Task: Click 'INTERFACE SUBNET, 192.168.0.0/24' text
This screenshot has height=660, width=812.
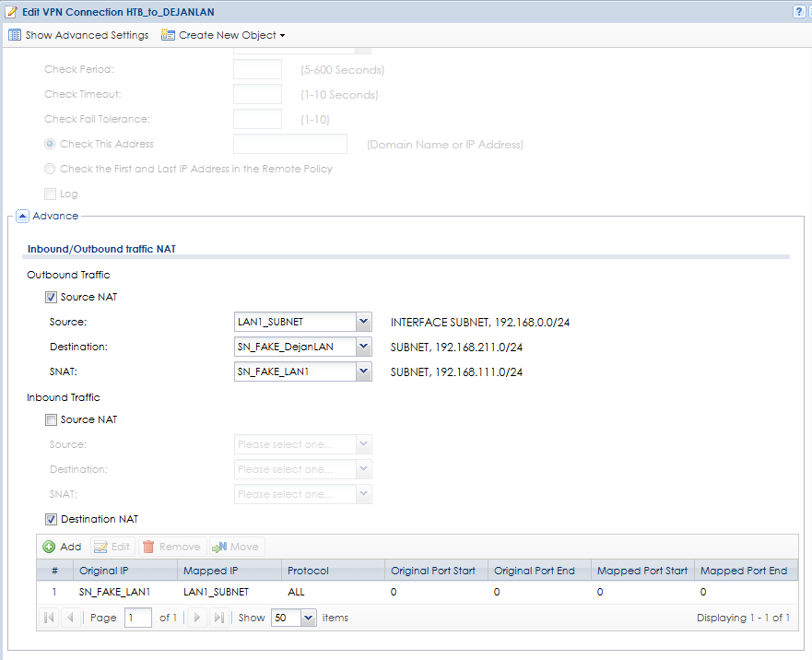Action: pos(480,323)
